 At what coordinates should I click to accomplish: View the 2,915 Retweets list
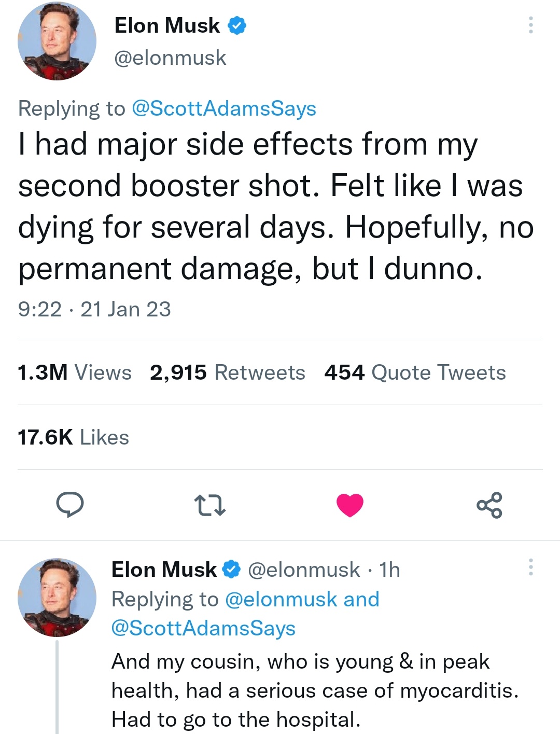[x=228, y=372]
